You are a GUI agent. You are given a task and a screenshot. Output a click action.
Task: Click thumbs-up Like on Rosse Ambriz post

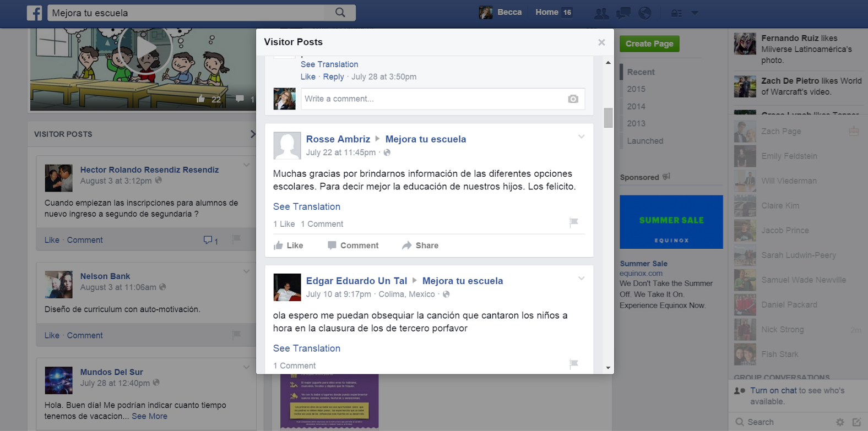point(289,245)
